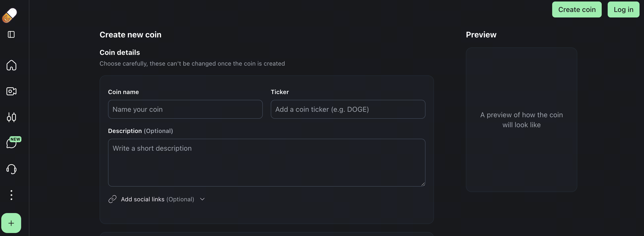Expand the Add social links section
Screen dimensions: 644x236
click(157, 199)
